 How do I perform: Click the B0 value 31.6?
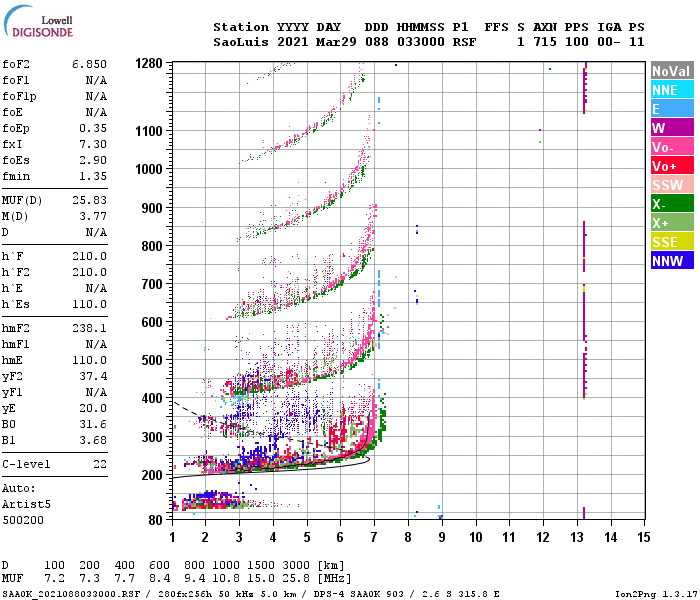pos(93,424)
